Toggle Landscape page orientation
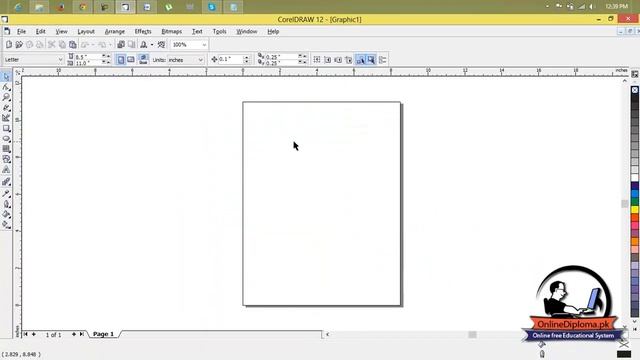640x360 pixels. pos(131,60)
